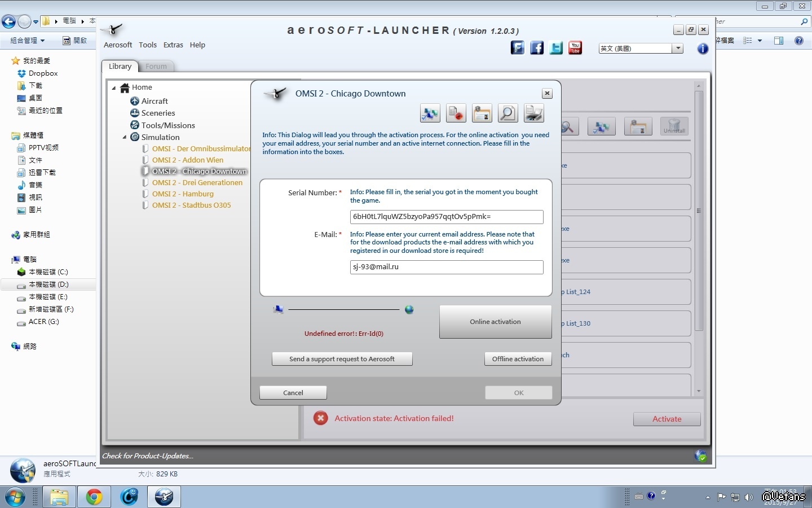The image size is (812, 508).
Task: Open the language dropdown in launcher
Action: (678, 49)
